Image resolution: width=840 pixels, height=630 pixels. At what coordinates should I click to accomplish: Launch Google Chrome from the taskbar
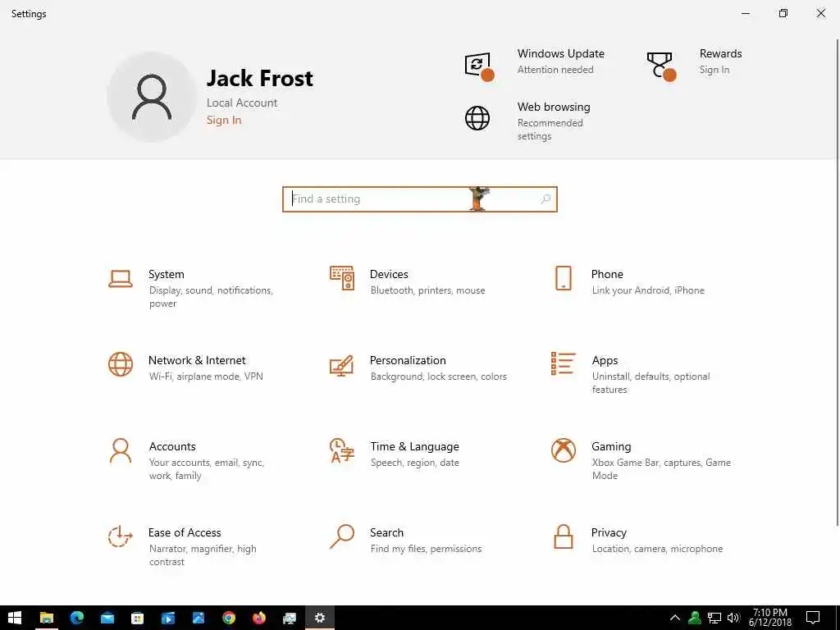click(229, 618)
